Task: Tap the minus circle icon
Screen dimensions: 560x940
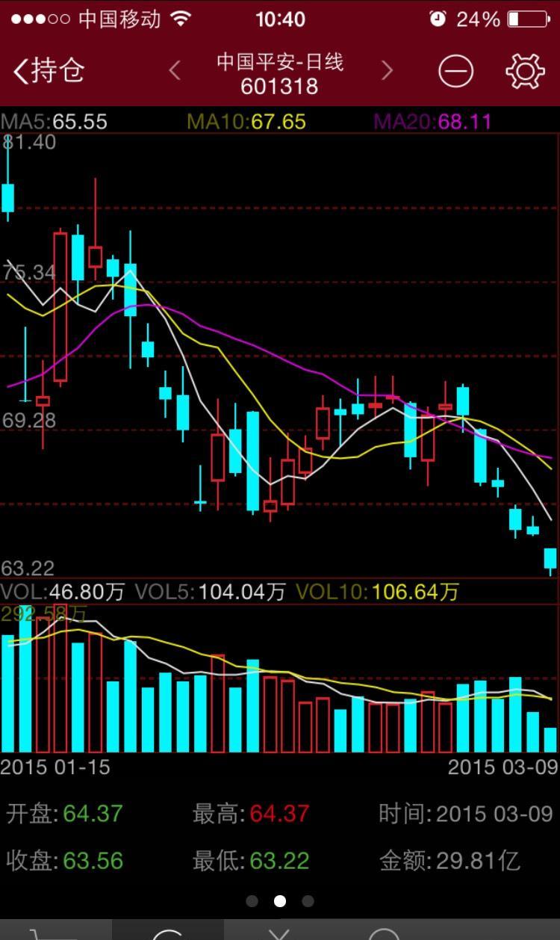Action: tap(455, 71)
